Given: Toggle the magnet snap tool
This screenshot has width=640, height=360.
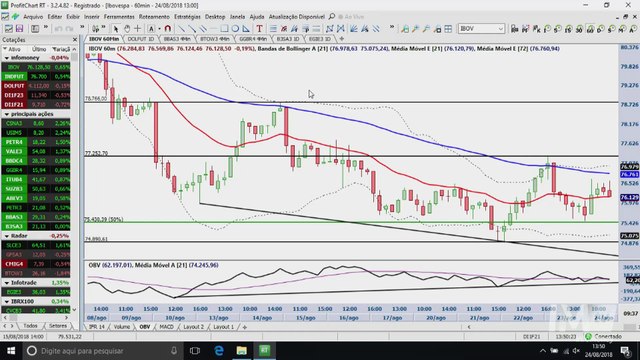Looking at the screenshot, I should pyautogui.click(x=167, y=29).
